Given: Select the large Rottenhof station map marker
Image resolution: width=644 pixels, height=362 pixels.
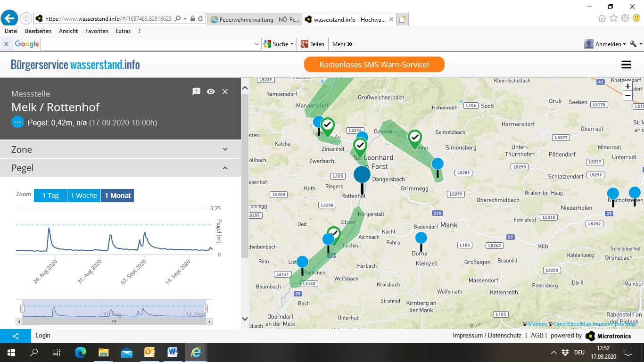Looking at the screenshot, I should 362,175.
